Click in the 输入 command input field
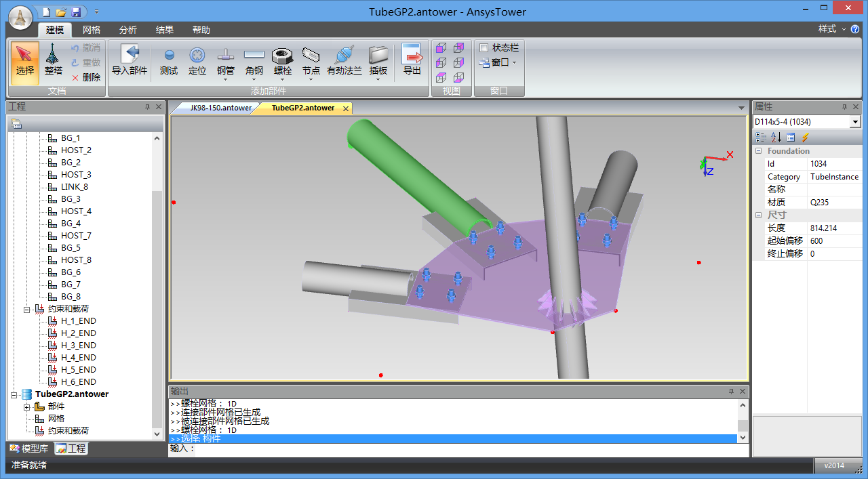 pos(472,449)
